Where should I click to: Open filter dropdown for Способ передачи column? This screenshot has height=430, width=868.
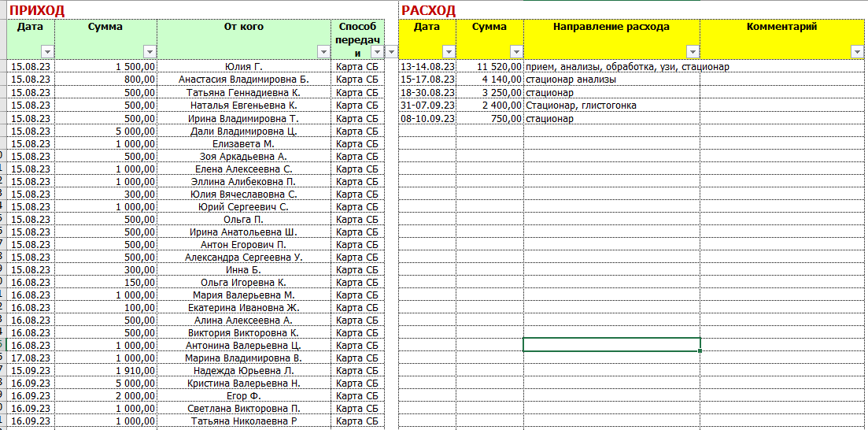tap(378, 51)
